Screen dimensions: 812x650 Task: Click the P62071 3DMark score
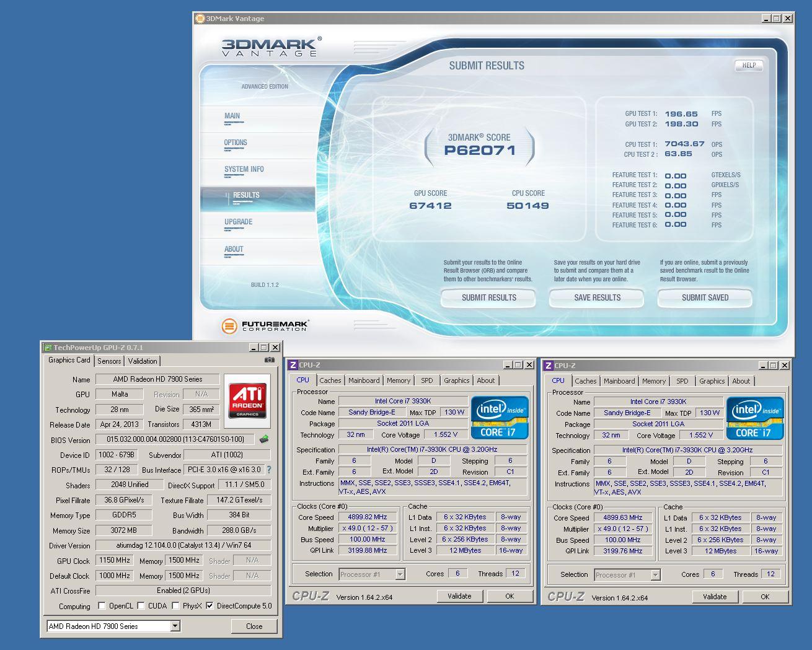(480, 150)
